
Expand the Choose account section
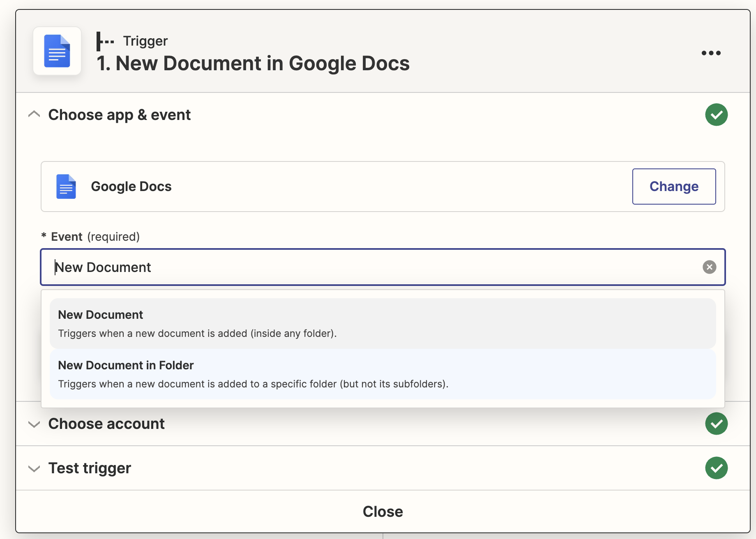click(34, 424)
